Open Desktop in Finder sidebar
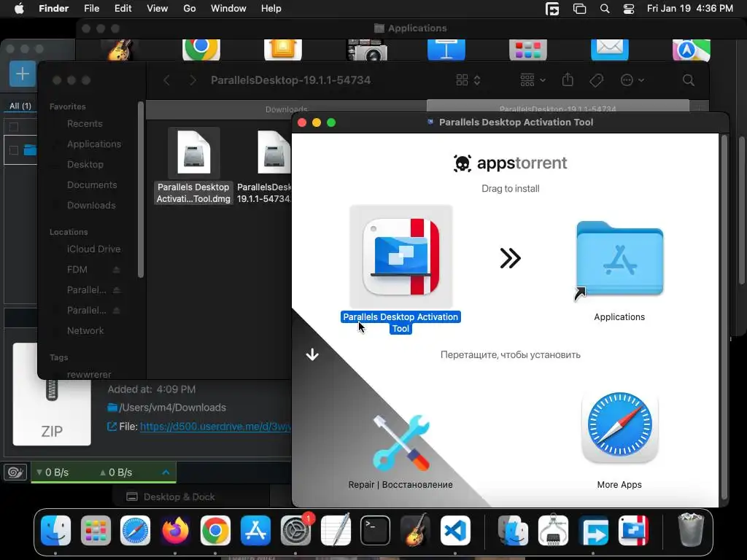Image resolution: width=747 pixels, height=560 pixels. click(x=85, y=165)
